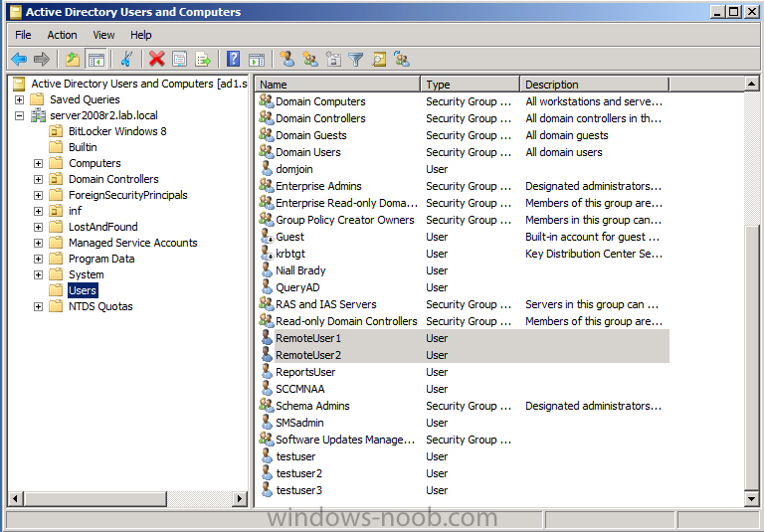Open the View menu
This screenshot has width=764, height=532.
click(x=103, y=35)
